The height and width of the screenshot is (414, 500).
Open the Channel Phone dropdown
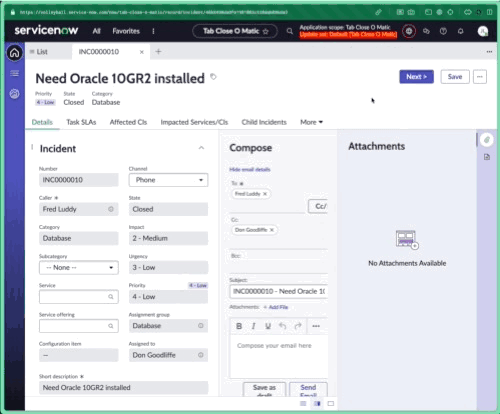pyautogui.click(x=168, y=180)
